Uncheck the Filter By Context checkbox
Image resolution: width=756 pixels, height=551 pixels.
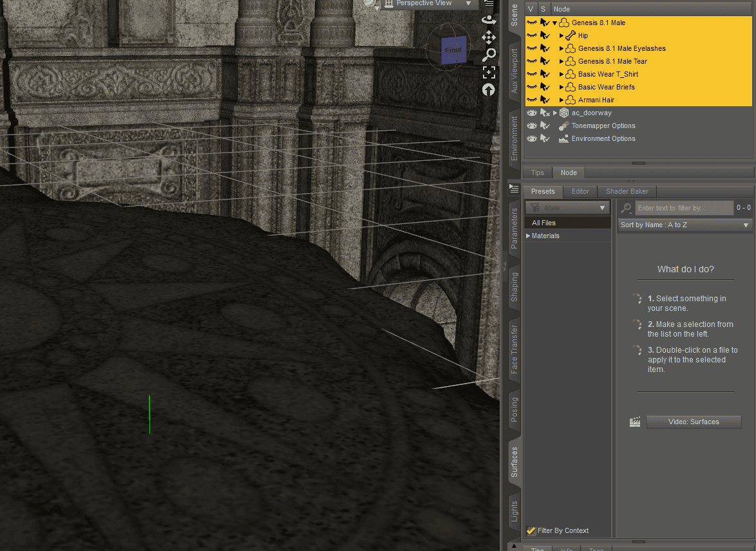pyautogui.click(x=531, y=530)
